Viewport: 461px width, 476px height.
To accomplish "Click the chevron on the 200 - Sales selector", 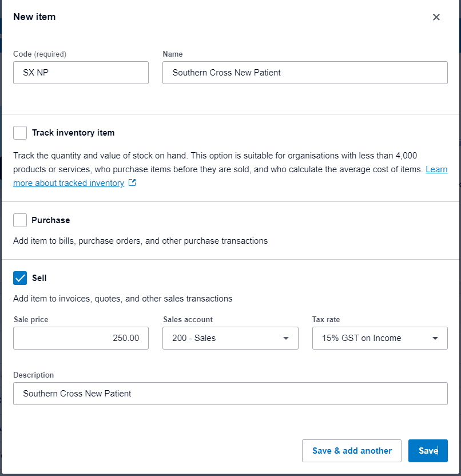I will (285, 338).
